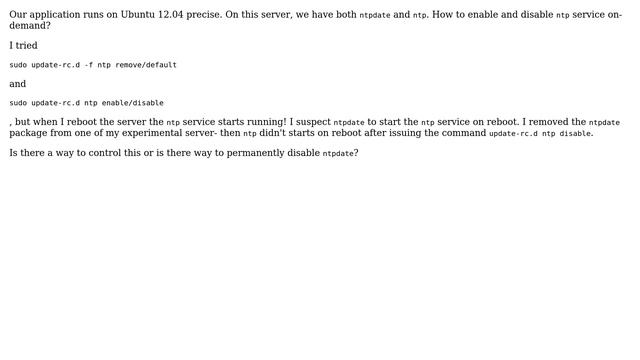Click the inline 'ntpdate' code in first paragraph
640x360 pixels.
(x=375, y=15)
